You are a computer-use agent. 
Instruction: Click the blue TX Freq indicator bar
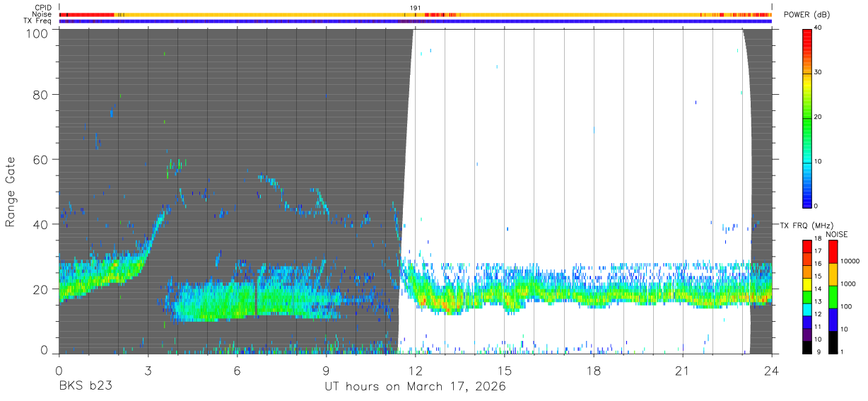tap(415, 21)
